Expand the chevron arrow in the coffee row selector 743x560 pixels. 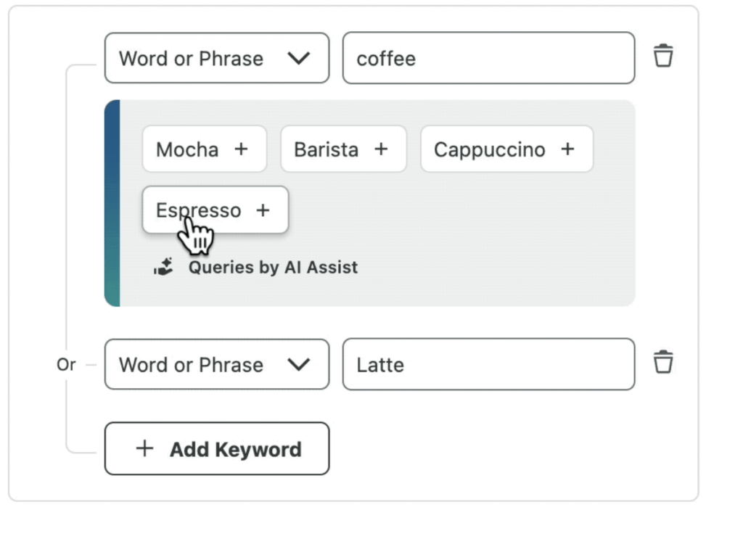coord(298,58)
